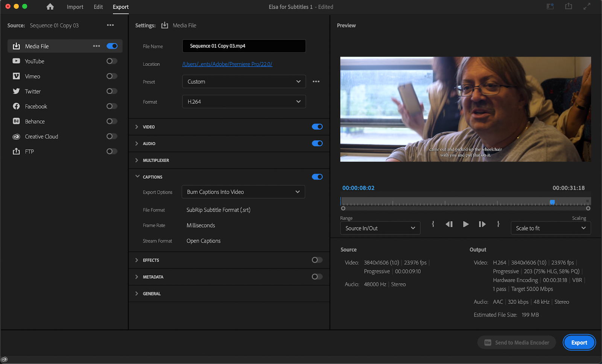The image size is (602, 364).
Task: Open the Format dropdown showing H.264
Action: [244, 102]
